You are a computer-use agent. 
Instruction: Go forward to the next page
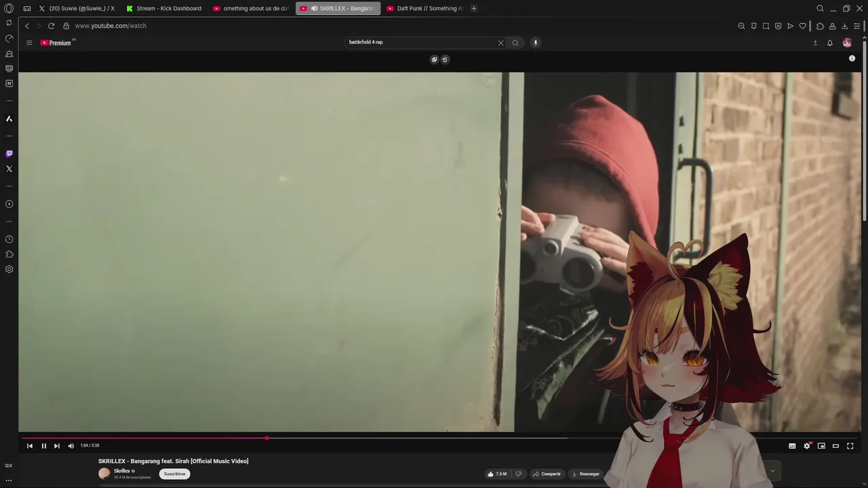(39, 26)
